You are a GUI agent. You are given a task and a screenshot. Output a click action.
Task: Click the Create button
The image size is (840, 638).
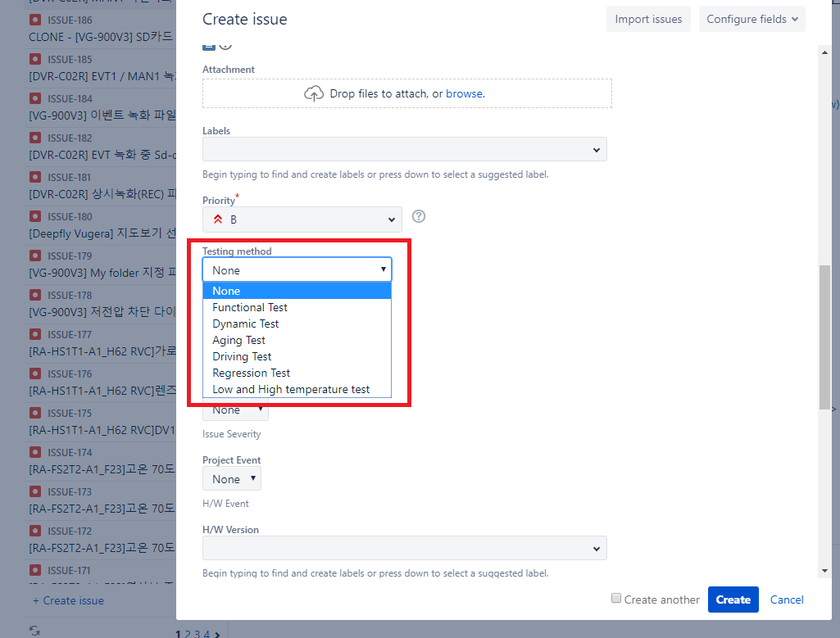coord(733,599)
